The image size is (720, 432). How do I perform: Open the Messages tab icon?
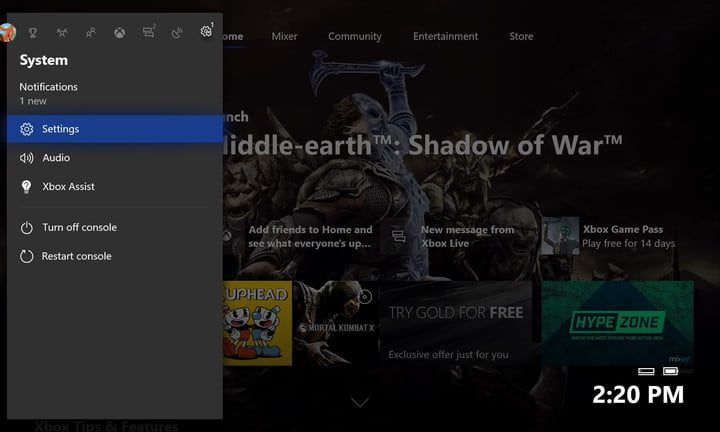[149, 32]
